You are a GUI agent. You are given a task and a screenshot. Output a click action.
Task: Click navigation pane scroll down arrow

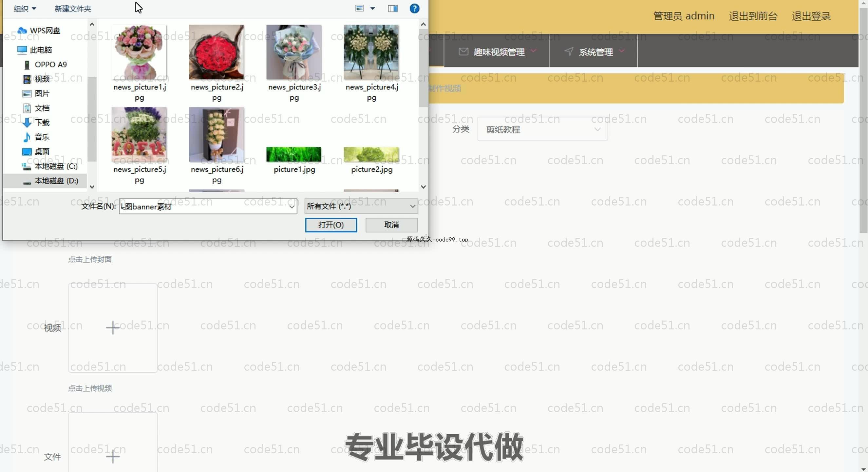92,187
